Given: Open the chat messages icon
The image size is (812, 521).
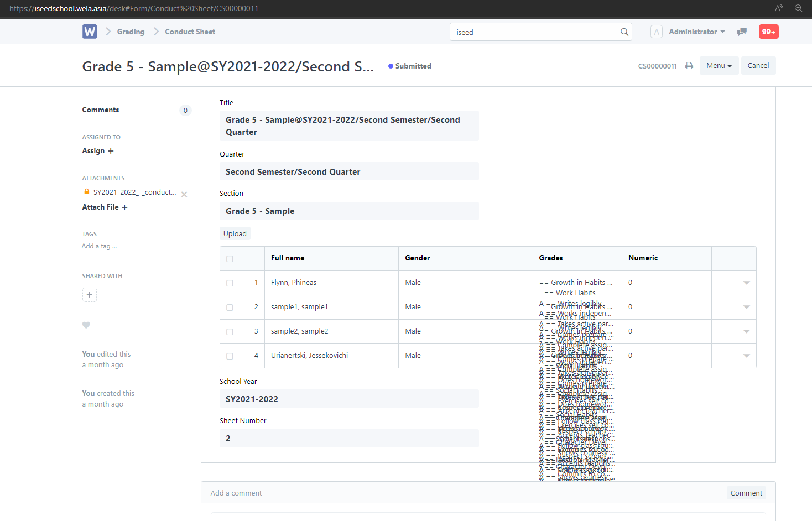Looking at the screenshot, I should pyautogui.click(x=742, y=32).
